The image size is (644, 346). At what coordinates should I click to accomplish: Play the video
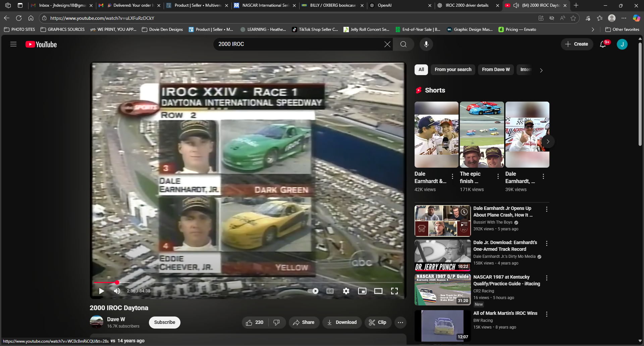[x=101, y=291]
